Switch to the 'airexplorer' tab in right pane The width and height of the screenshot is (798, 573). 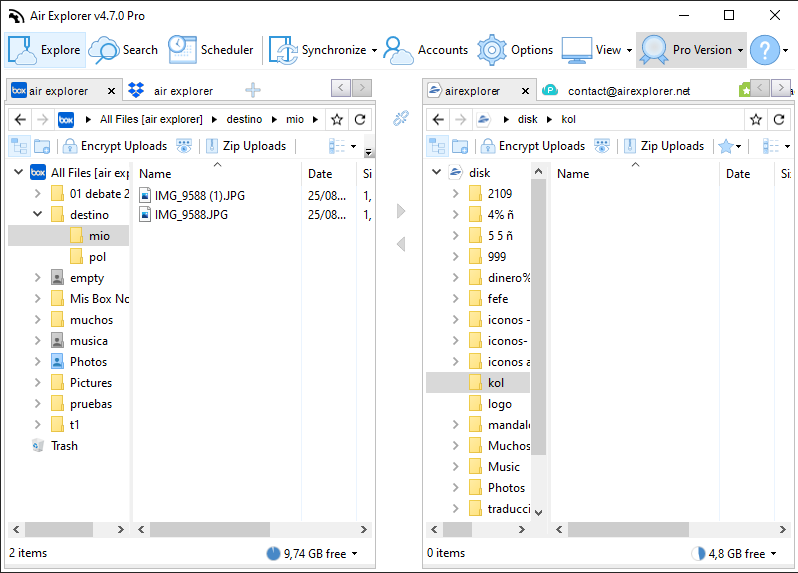(x=471, y=91)
